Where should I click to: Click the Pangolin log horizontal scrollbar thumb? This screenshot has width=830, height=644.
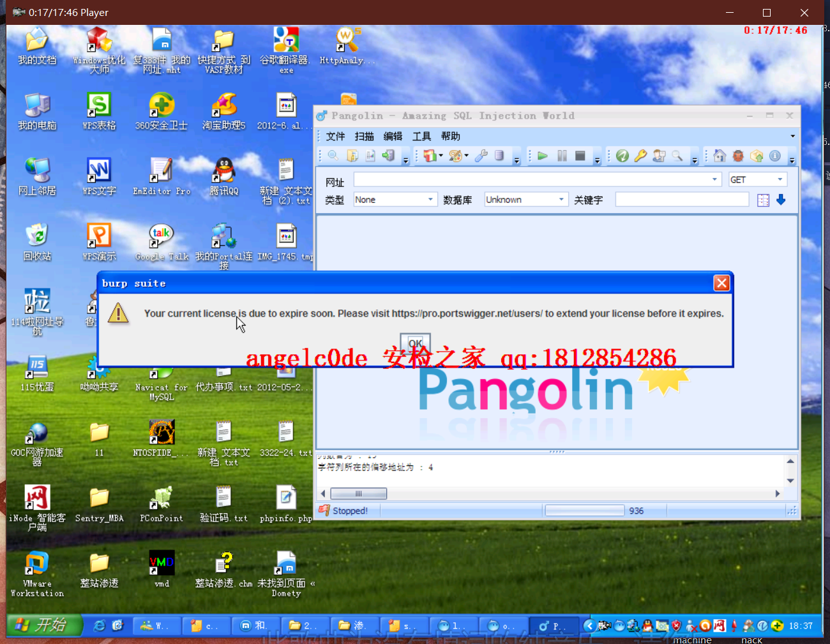358,493
